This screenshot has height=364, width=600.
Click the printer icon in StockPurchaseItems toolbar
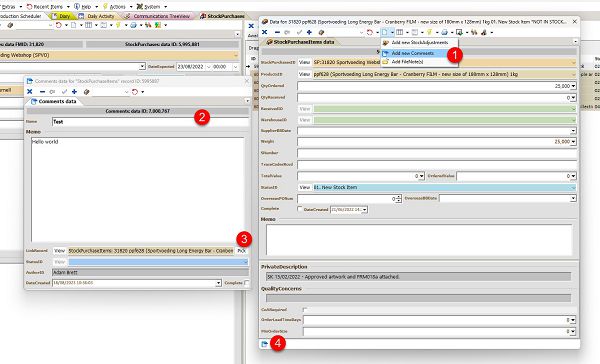[444, 32]
